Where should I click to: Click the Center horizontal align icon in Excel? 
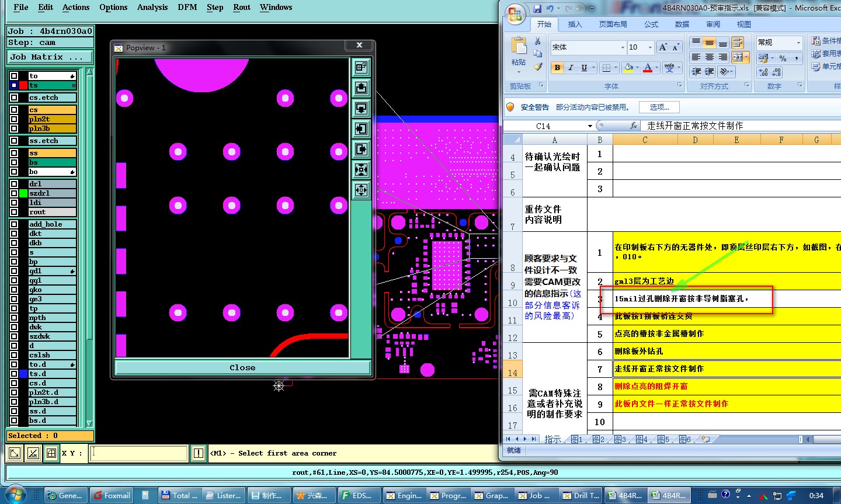(710, 57)
